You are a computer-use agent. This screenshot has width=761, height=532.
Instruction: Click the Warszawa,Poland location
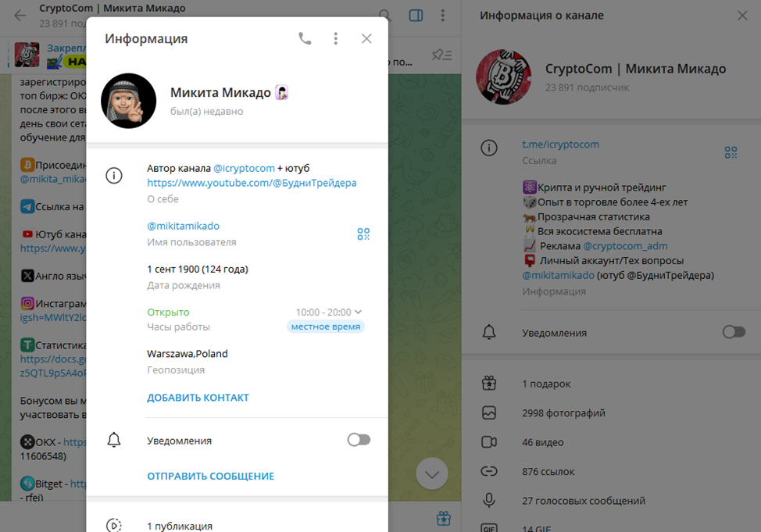[188, 353]
